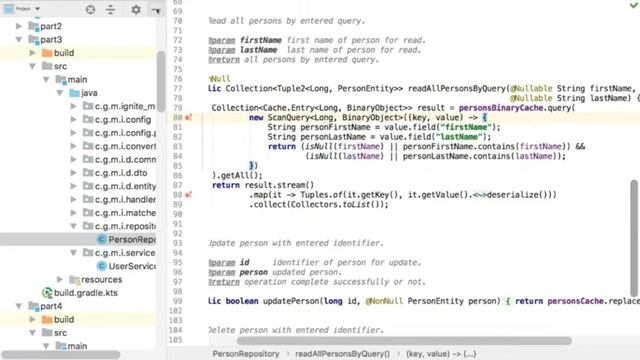This screenshot has width=640, height=360.
Task: Click the build.gradle.kts Gradle icon
Action: [x=47, y=293]
